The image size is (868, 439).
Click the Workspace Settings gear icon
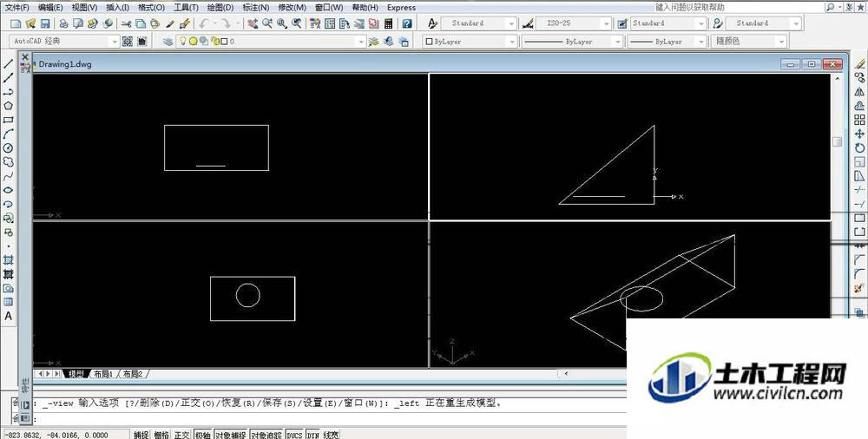(128, 42)
